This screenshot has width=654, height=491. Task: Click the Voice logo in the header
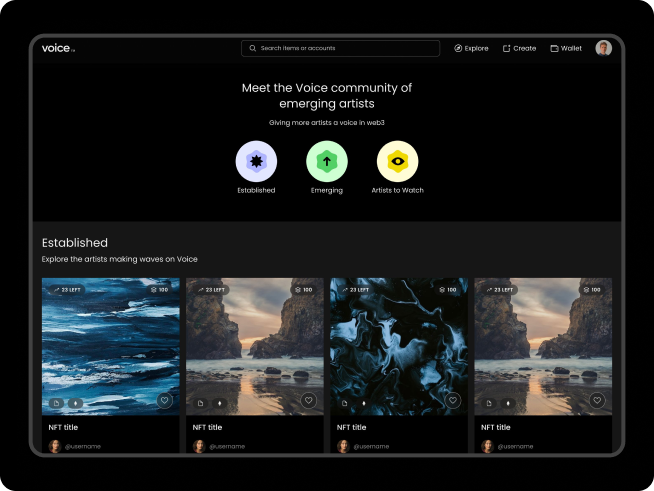57,48
